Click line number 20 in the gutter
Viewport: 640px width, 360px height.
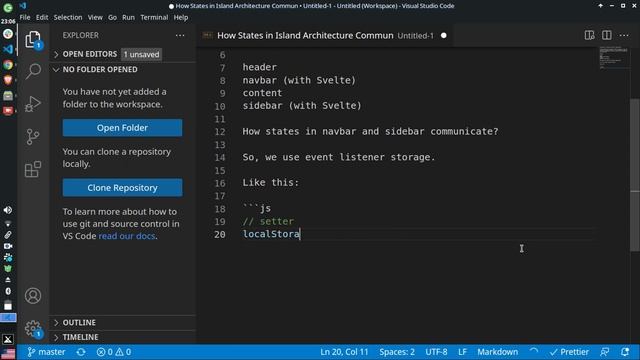click(220, 234)
